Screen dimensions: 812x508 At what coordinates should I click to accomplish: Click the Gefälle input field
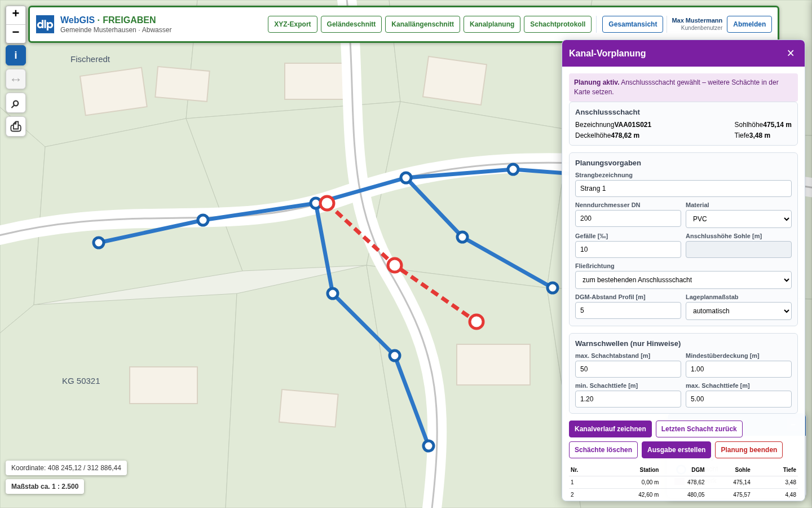coord(628,249)
